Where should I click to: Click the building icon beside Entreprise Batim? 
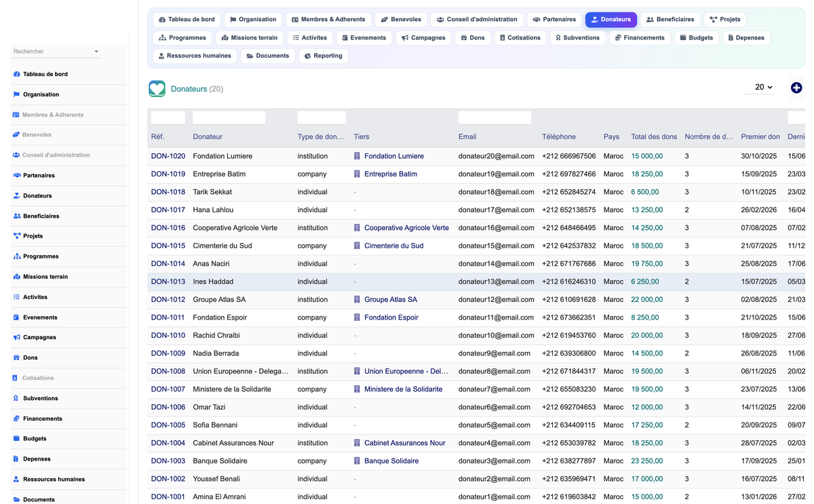[x=357, y=174]
